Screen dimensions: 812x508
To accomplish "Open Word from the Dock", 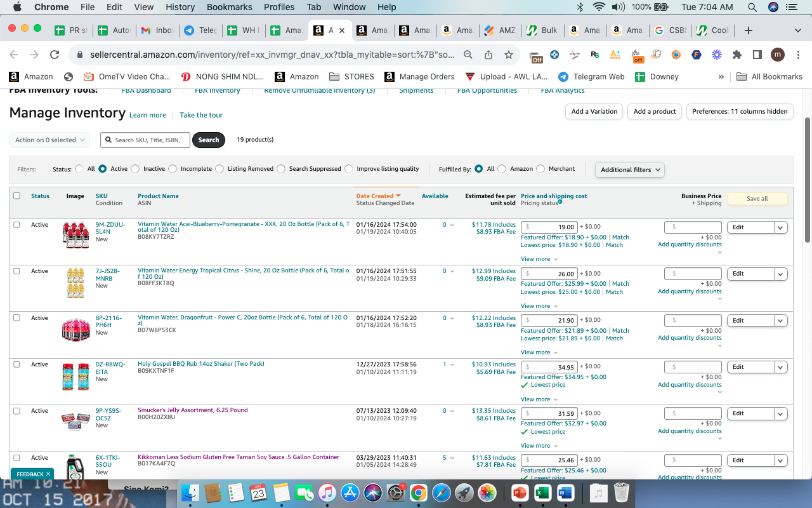I will (x=565, y=493).
